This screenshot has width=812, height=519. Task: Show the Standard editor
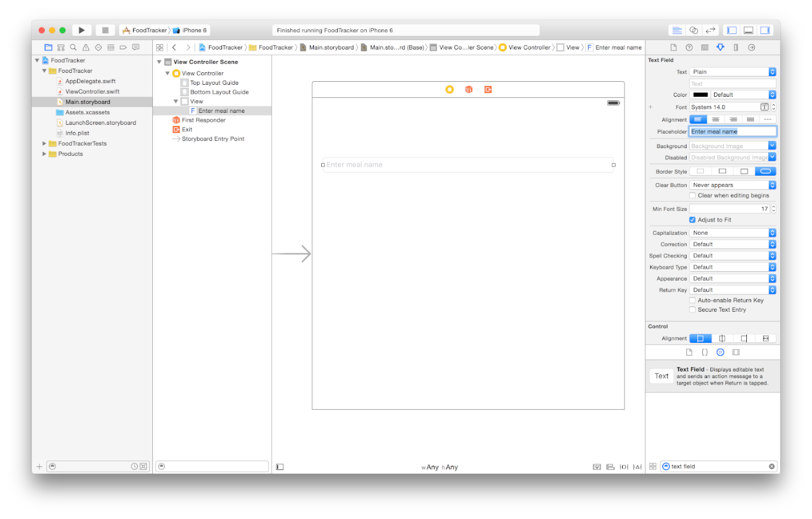point(676,30)
